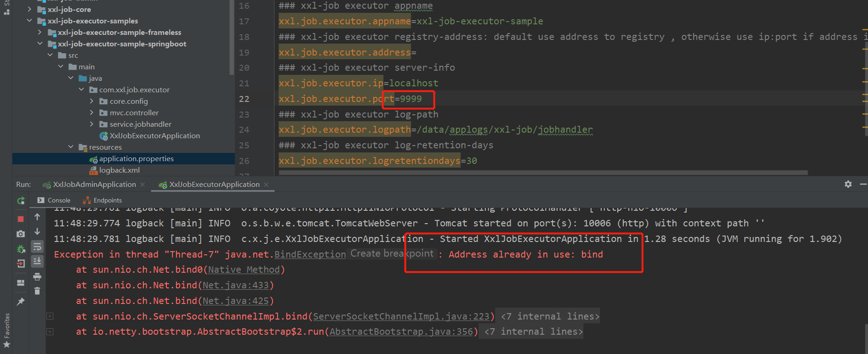
Task: Collapse the resources folder
Action: point(71,147)
